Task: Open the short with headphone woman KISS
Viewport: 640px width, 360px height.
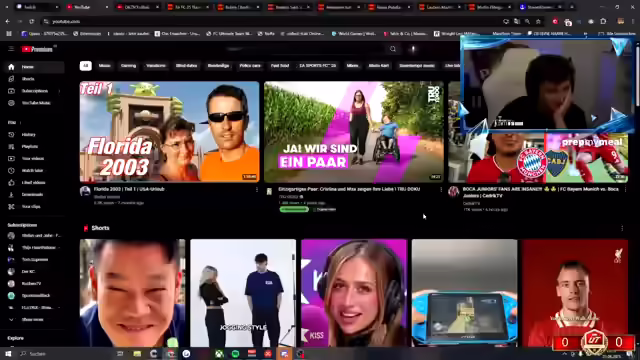Action: [354, 293]
